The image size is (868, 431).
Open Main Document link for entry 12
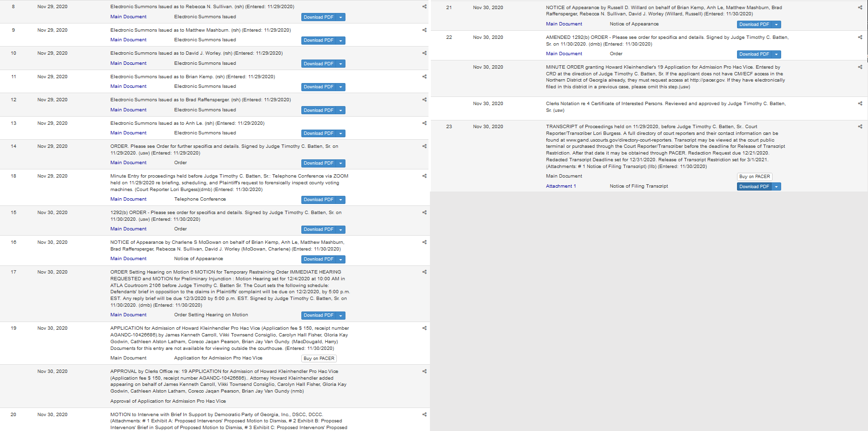coord(129,110)
